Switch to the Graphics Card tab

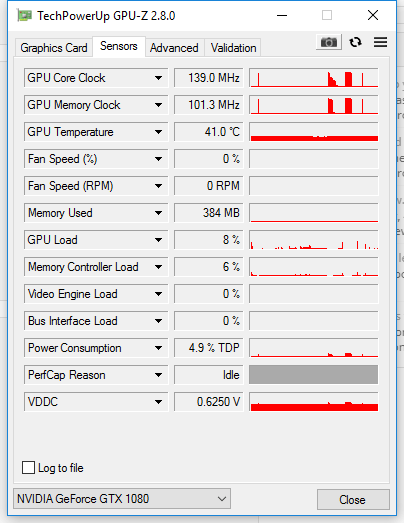point(54,48)
